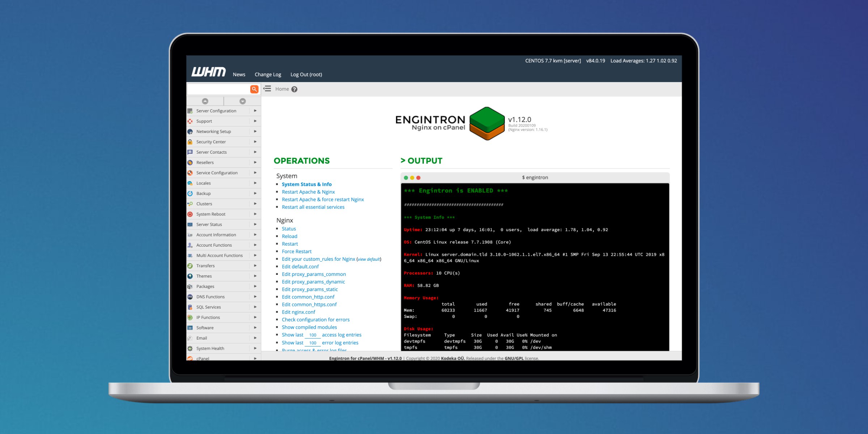Click the Service Configuration icon
Viewport: 868px width, 434px height.
tap(190, 173)
